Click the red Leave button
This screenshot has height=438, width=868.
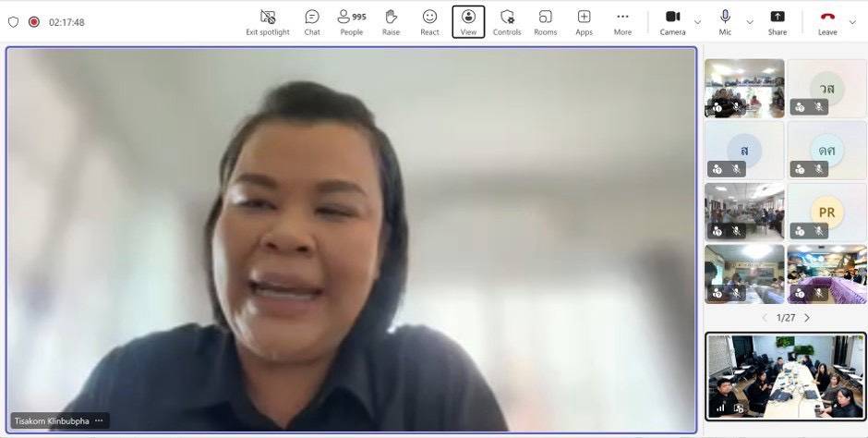click(x=827, y=23)
